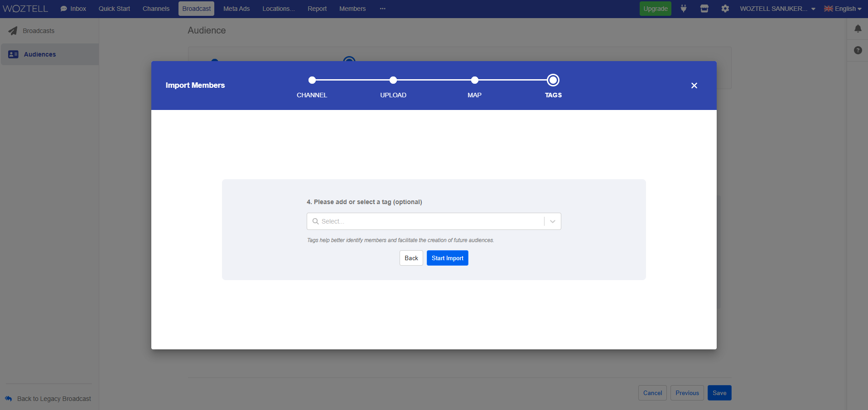Image resolution: width=868 pixels, height=410 pixels.
Task: Select the CHANNEL step marker in Import Members
Action: [312, 80]
